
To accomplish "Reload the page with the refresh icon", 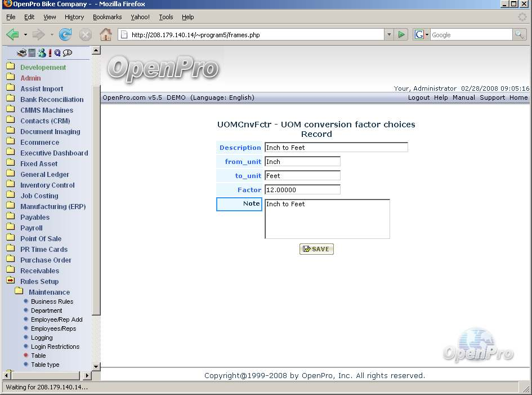I will coord(65,35).
